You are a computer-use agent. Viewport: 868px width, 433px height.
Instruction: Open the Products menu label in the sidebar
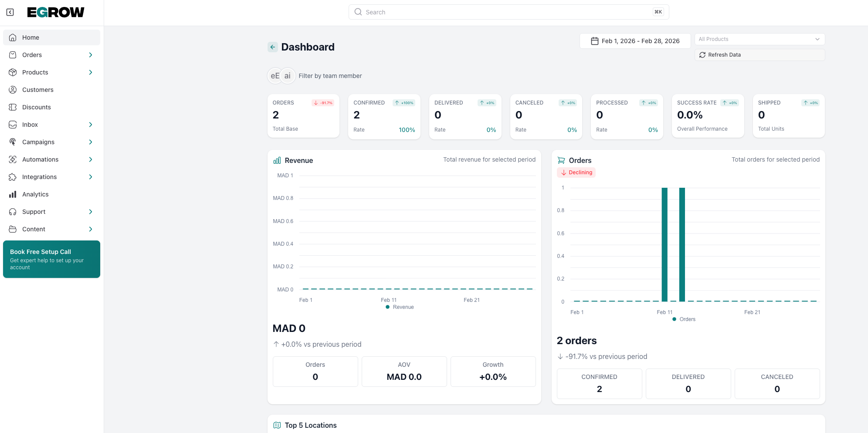pos(35,72)
